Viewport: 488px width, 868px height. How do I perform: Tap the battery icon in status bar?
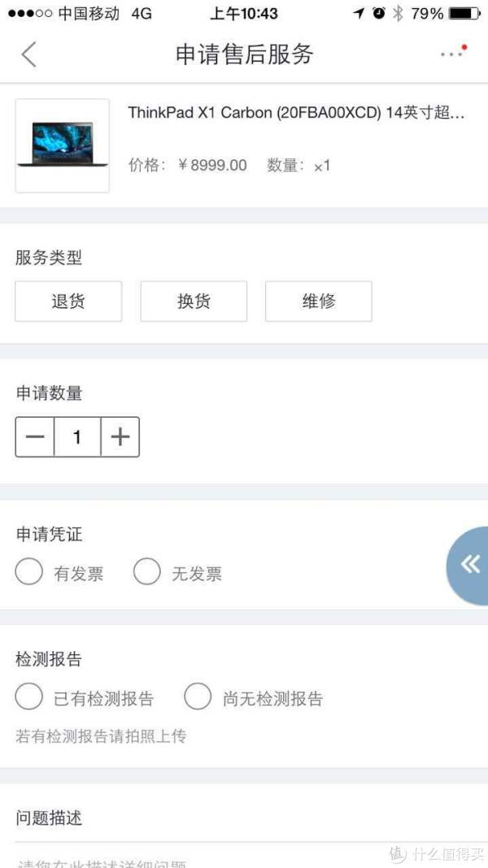[x=464, y=13]
